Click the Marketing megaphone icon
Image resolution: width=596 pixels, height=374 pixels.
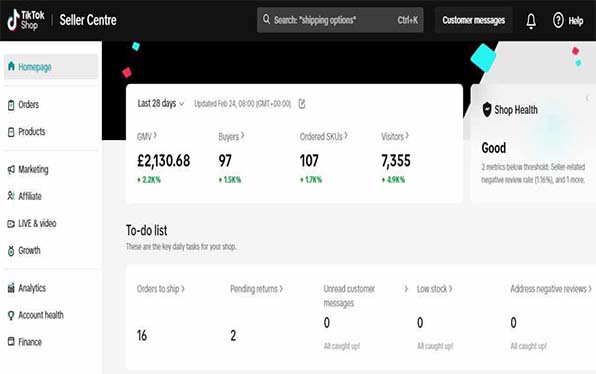pos(11,170)
